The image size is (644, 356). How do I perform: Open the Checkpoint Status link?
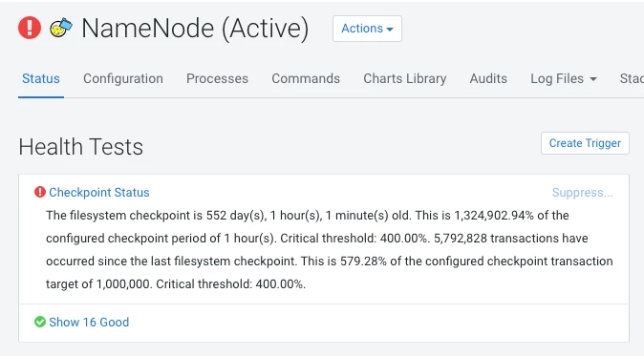coord(99,193)
